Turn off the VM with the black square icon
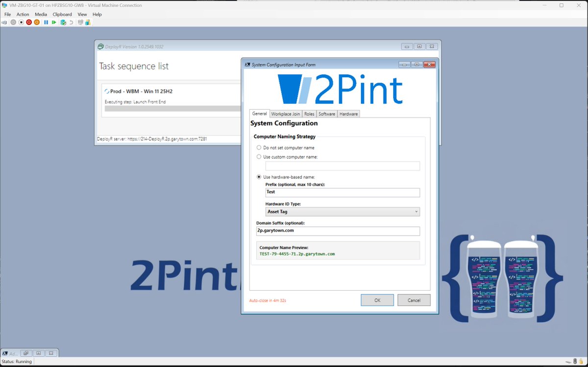Viewport: 588px width, 367px height. pos(21,23)
